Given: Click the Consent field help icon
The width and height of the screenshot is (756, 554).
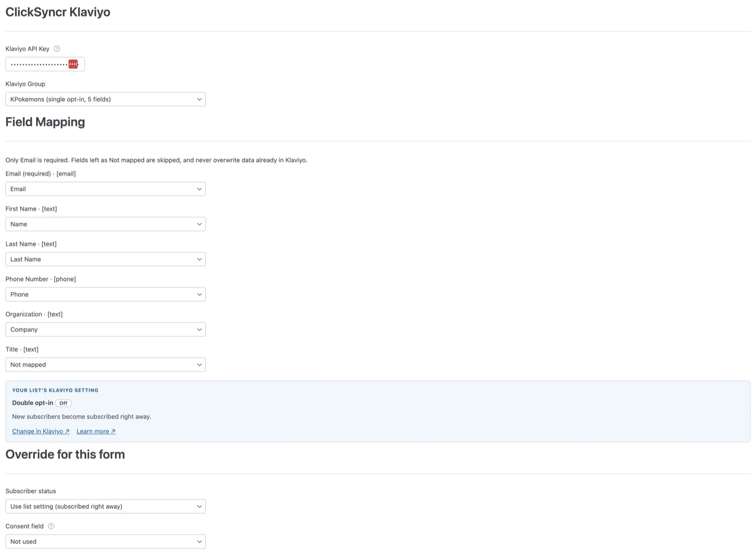Looking at the screenshot, I should tap(51, 526).
